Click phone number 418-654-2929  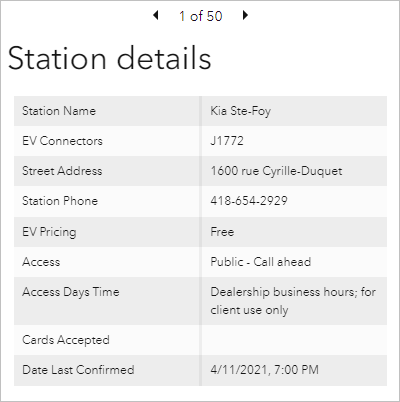(x=249, y=201)
